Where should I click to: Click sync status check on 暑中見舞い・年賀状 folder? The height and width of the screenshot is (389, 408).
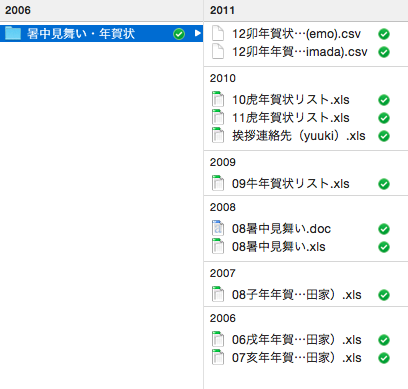[x=179, y=34]
